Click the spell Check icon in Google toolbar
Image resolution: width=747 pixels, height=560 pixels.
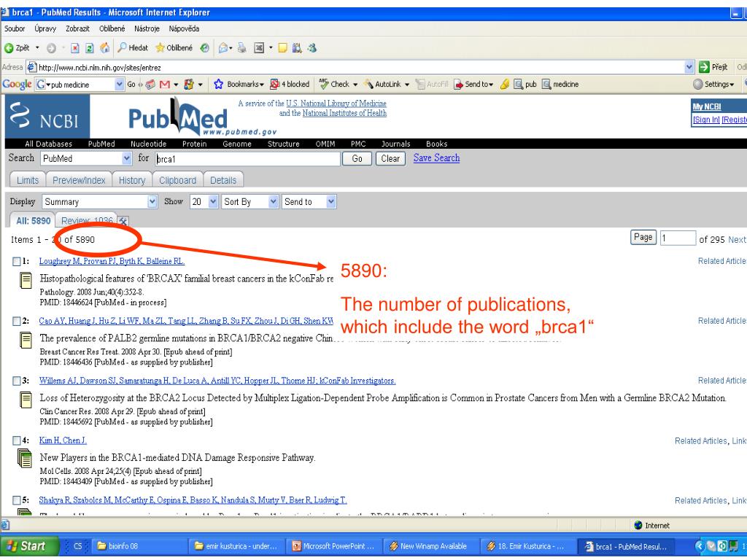coord(324,84)
